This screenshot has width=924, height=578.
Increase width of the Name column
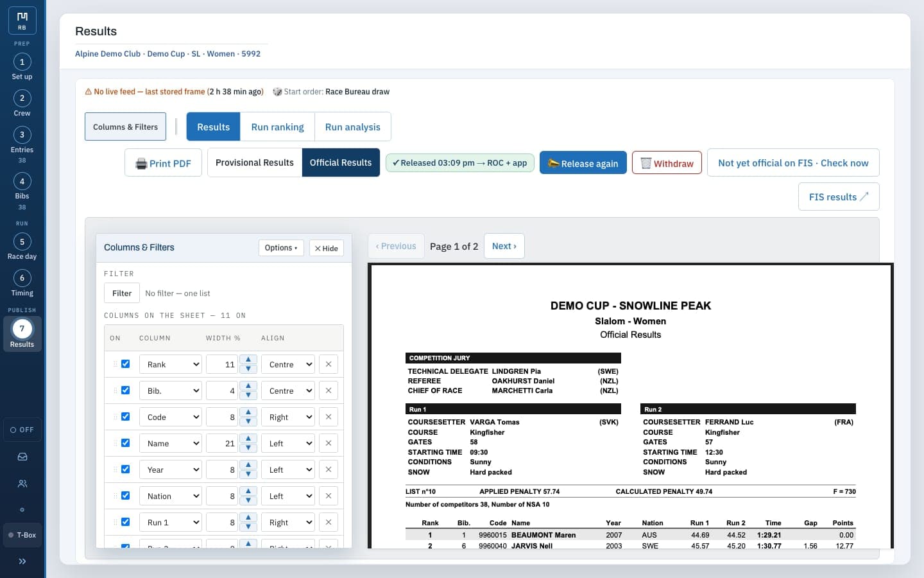click(x=248, y=439)
